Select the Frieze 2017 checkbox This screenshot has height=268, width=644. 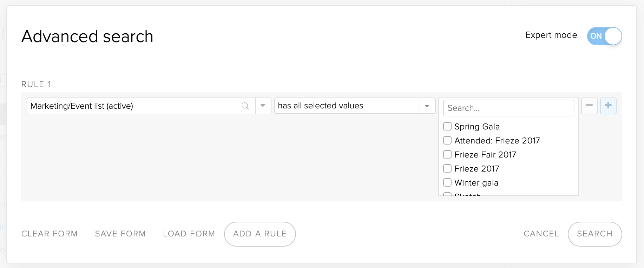[447, 168]
